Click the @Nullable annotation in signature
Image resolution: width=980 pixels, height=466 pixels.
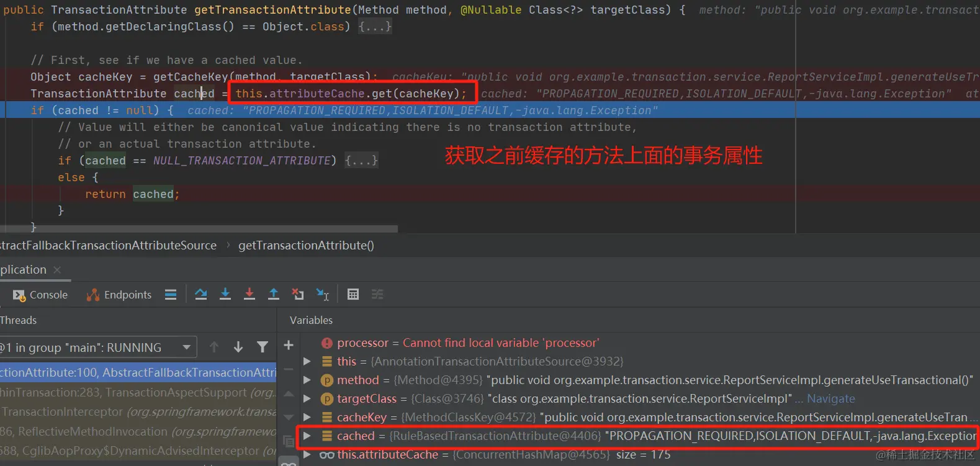[x=491, y=10]
